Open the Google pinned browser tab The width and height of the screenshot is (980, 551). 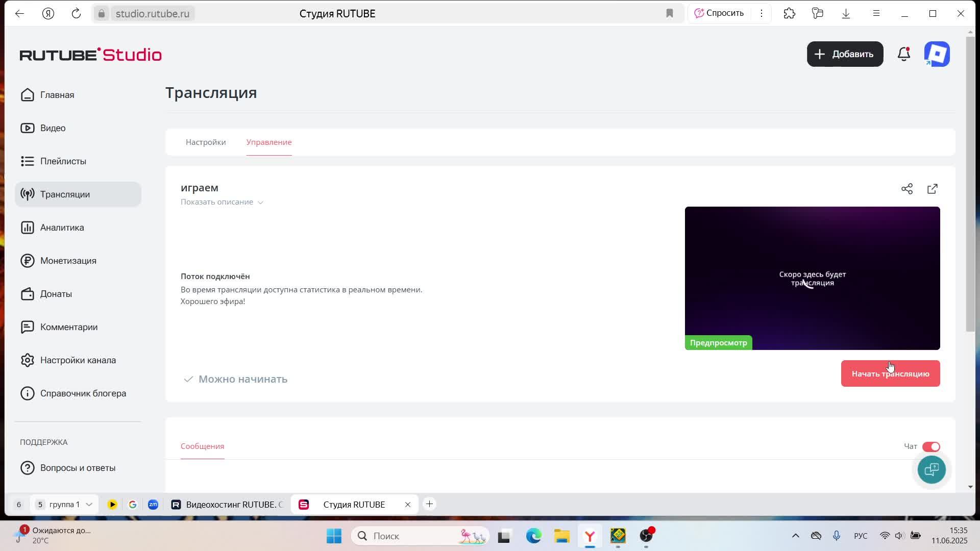pyautogui.click(x=133, y=505)
